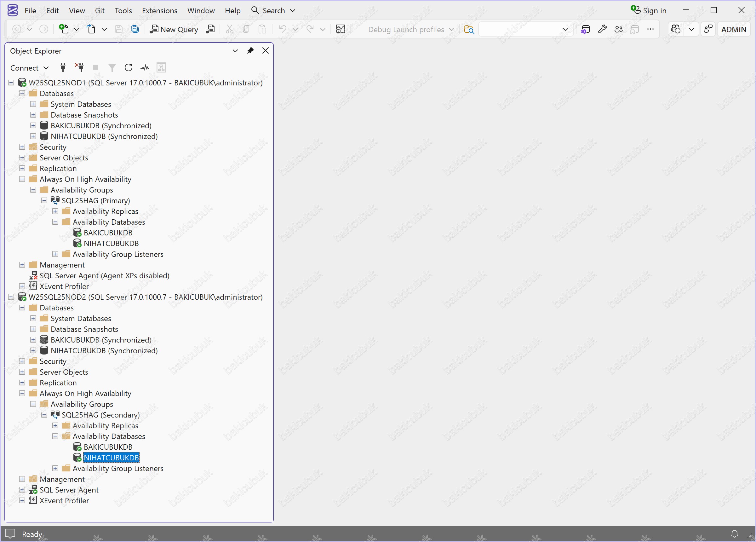Open the Extensions menu
The width and height of the screenshot is (756, 542).
click(159, 11)
